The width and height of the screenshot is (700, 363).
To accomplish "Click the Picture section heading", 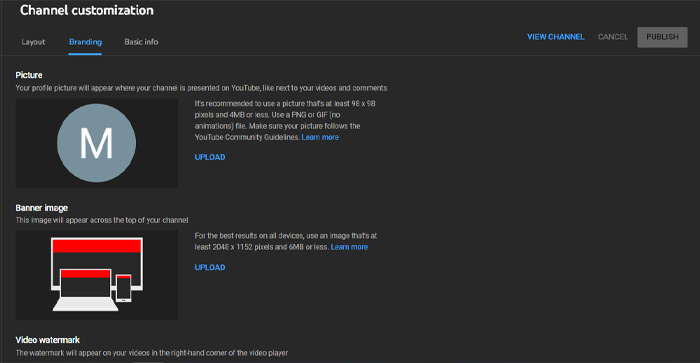I will tap(29, 75).
